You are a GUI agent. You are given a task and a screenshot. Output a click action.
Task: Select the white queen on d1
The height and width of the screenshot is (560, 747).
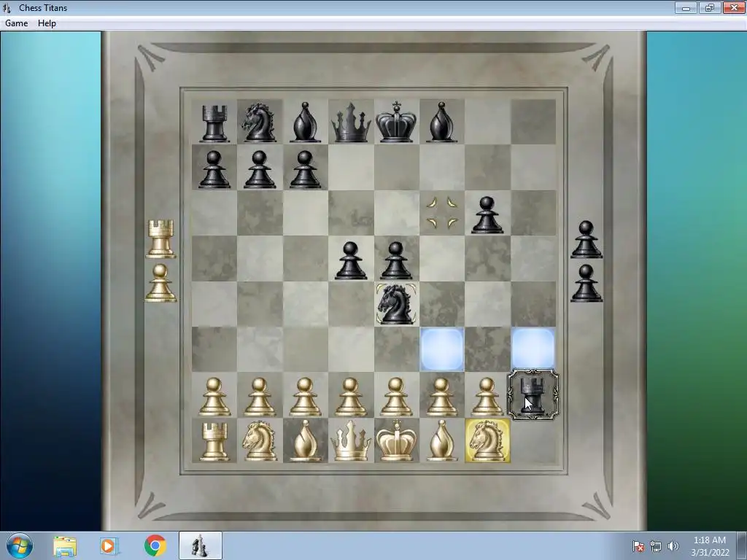pos(351,441)
